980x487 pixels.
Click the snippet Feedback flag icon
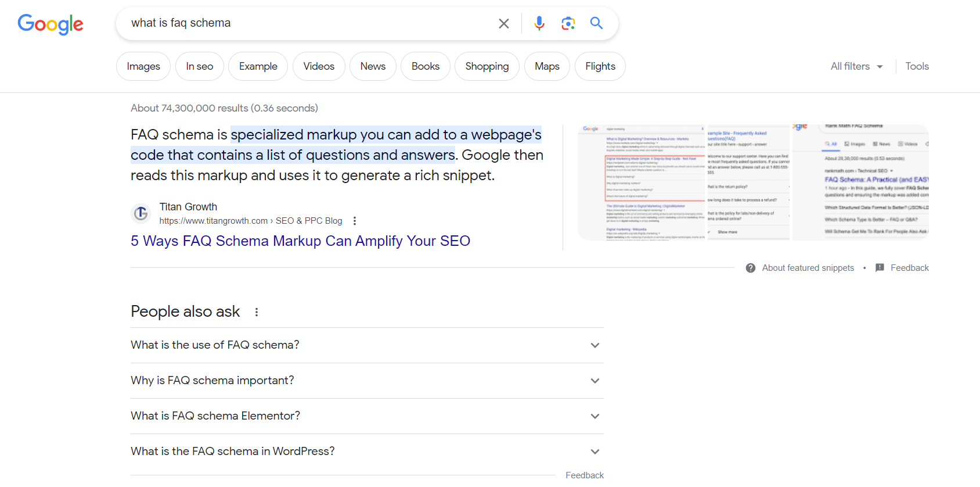click(880, 268)
